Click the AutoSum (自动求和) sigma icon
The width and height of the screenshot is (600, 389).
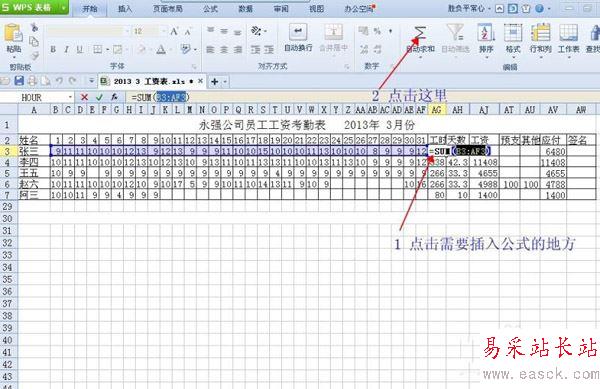tap(420, 34)
